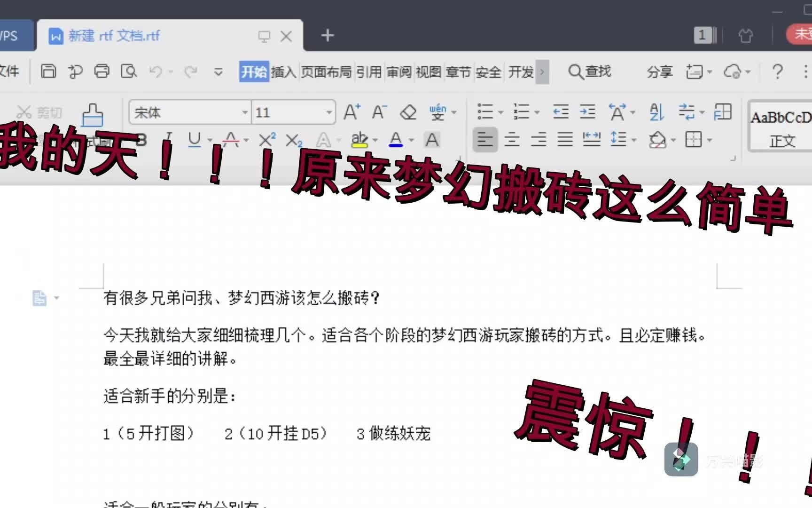Viewport: 812px width, 508px height.
Task: Apply distributed alignment icon
Action: coord(592,140)
